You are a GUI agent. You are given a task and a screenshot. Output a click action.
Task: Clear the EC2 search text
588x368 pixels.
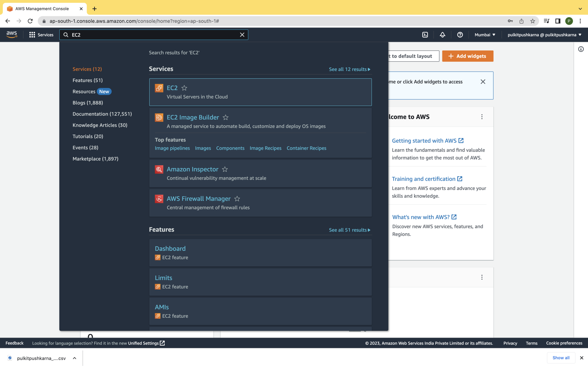pyautogui.click(x=242, y=35)
